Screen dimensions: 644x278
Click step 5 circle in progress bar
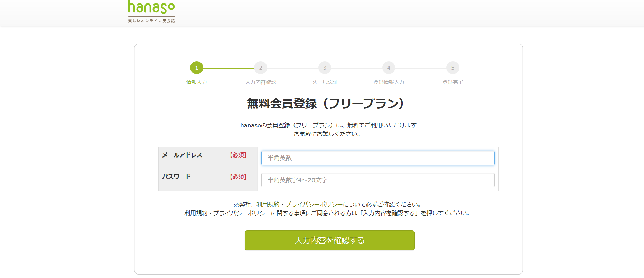[452, 68]
